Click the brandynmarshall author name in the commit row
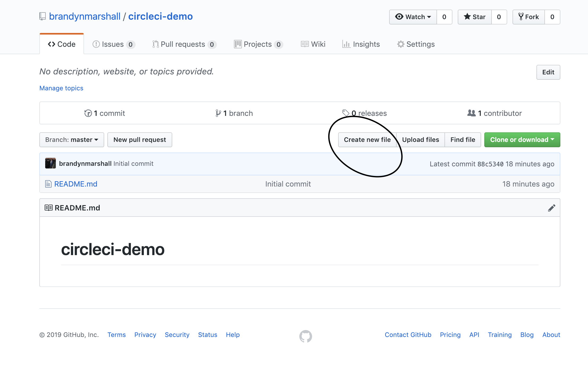The width and height of the screenshot is (588, 380). [85, 164]
